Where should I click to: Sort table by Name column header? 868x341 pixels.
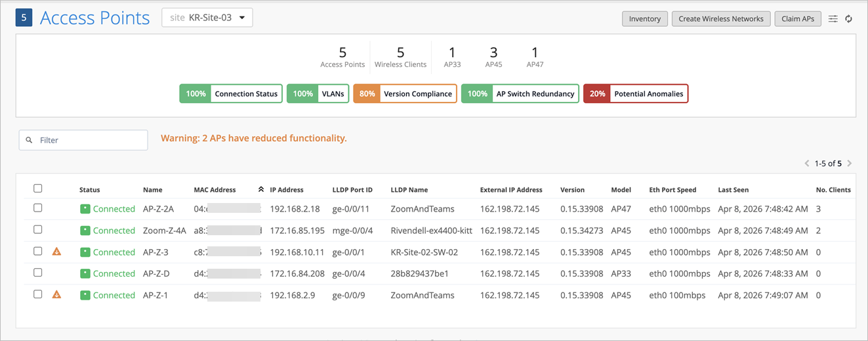[x=152, y=190]
